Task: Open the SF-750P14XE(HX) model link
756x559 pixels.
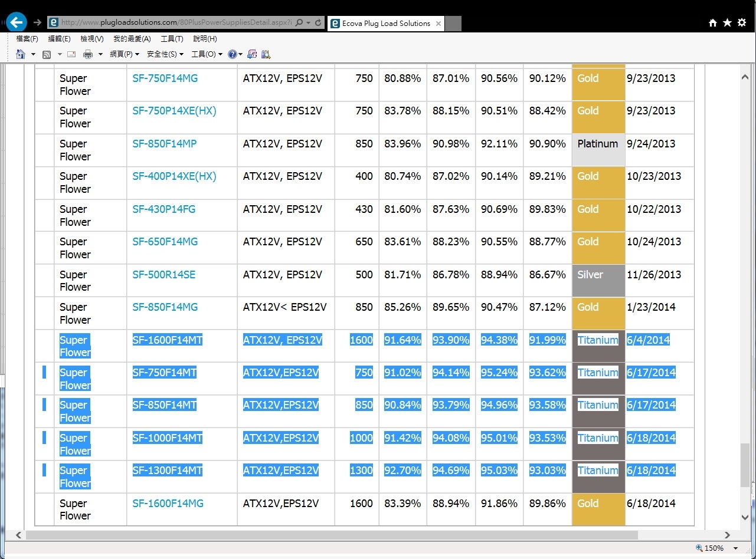Action: (x=174, y=111)
